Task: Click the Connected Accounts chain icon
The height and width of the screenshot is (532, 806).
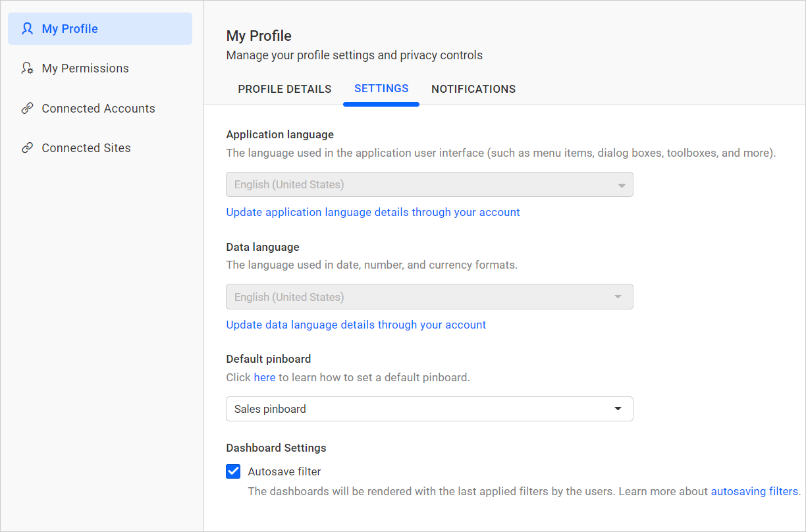Action: [x=27, y=108]
